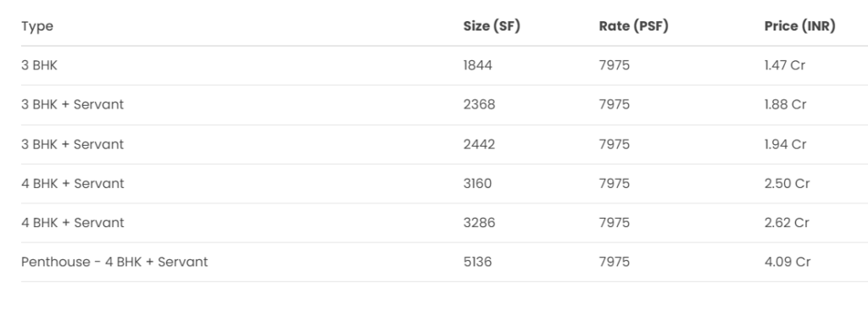Click the 3286 size cell
Viewport: 868px width, 311px height.
[x=480, y=223]
